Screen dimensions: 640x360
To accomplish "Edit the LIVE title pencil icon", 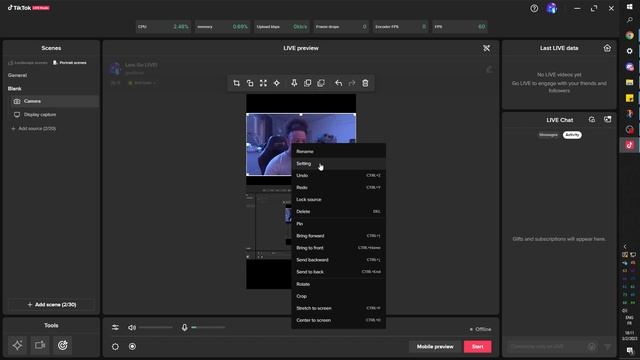I will click(489, 69).
